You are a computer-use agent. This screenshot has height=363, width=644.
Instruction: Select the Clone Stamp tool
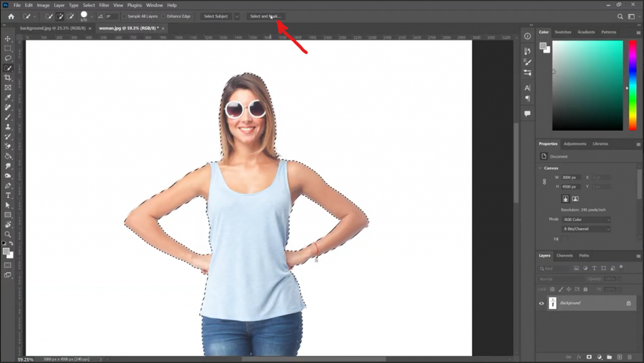(8, 127)
